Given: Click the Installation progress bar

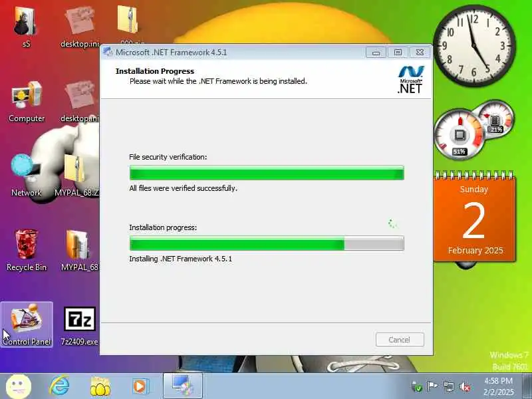Looking at the screenshot, I should [x=267, y=243].
